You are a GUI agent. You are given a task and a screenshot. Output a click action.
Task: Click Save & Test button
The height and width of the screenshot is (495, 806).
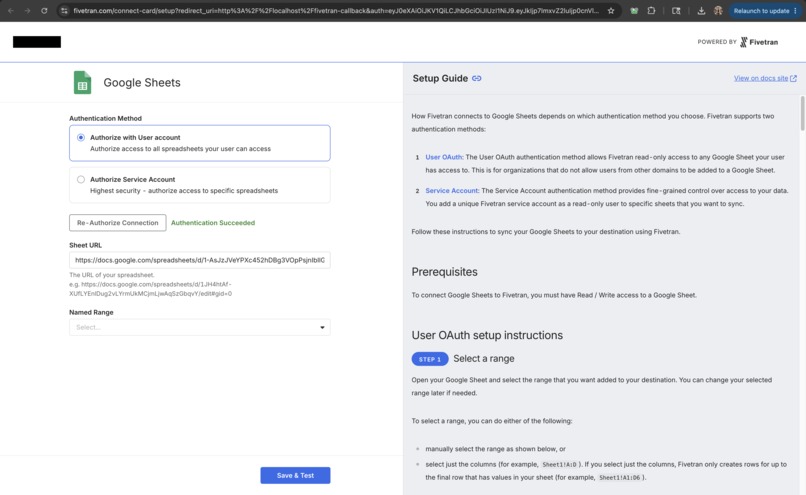pos(295,475)
